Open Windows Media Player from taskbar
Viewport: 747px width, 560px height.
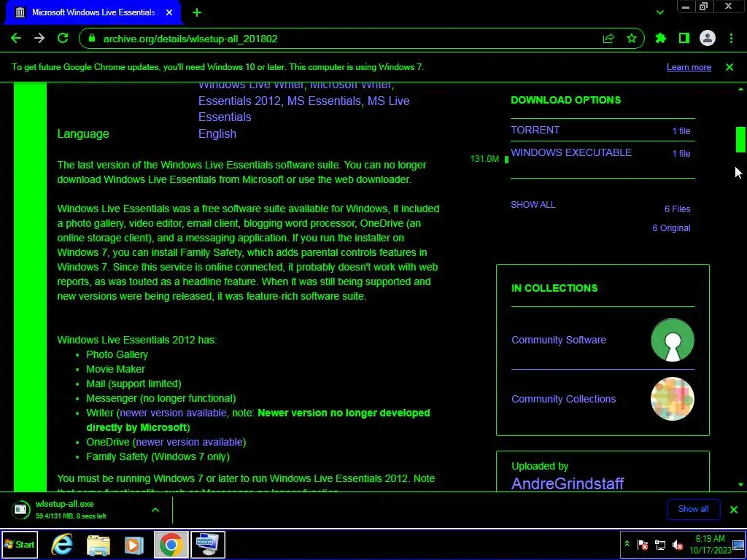134,544
